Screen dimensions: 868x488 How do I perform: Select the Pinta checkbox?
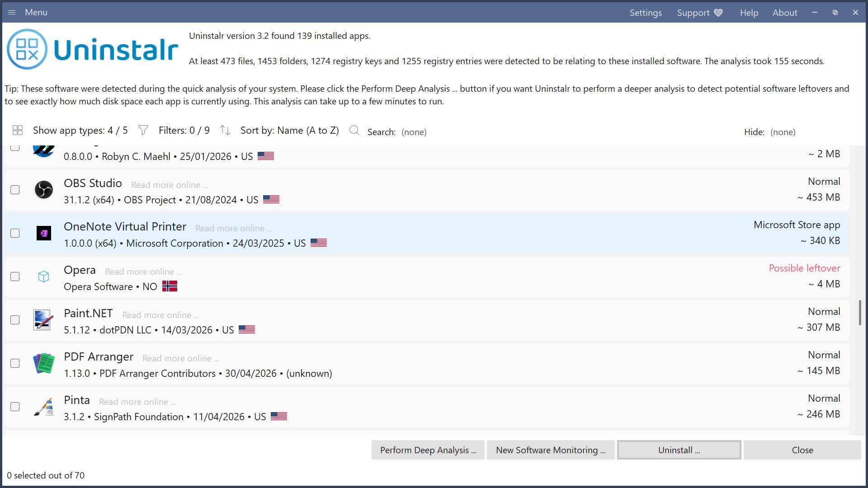pos(15,407)
